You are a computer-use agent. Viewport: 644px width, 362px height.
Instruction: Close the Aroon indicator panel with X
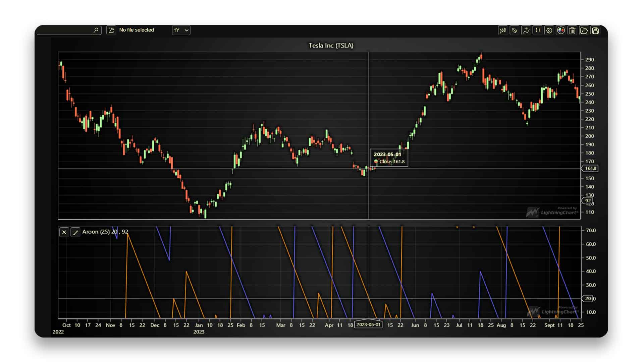64,232
